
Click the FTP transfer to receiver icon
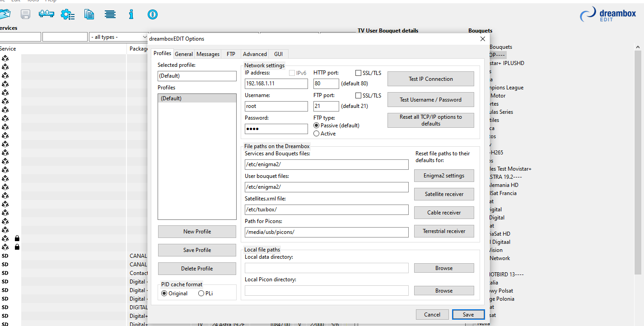pos(47,14)
